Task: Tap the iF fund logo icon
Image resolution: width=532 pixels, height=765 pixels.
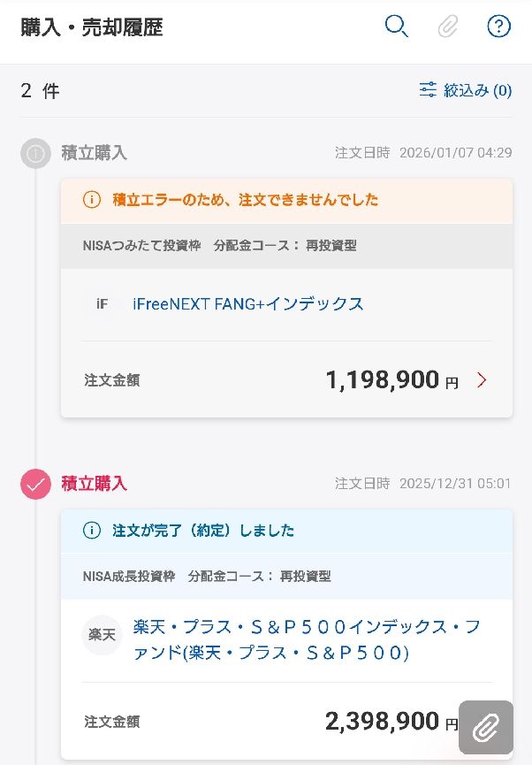Action: coord(102,304)
